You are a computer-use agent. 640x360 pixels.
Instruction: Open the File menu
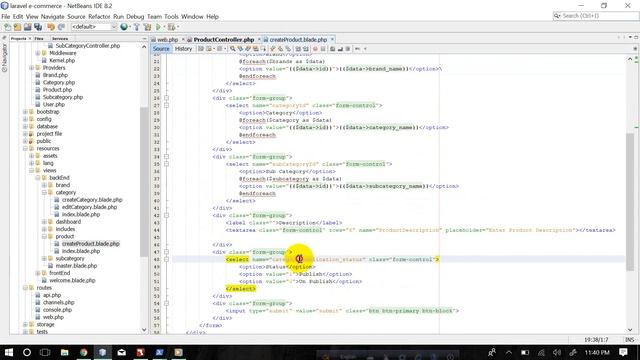[6, 16]
